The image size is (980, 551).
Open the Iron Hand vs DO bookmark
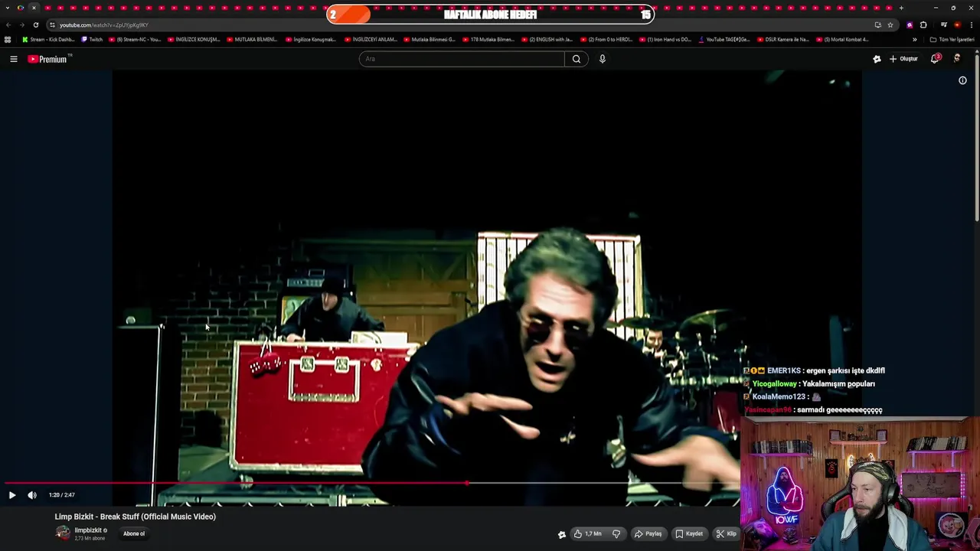click(x=665, y=40)
